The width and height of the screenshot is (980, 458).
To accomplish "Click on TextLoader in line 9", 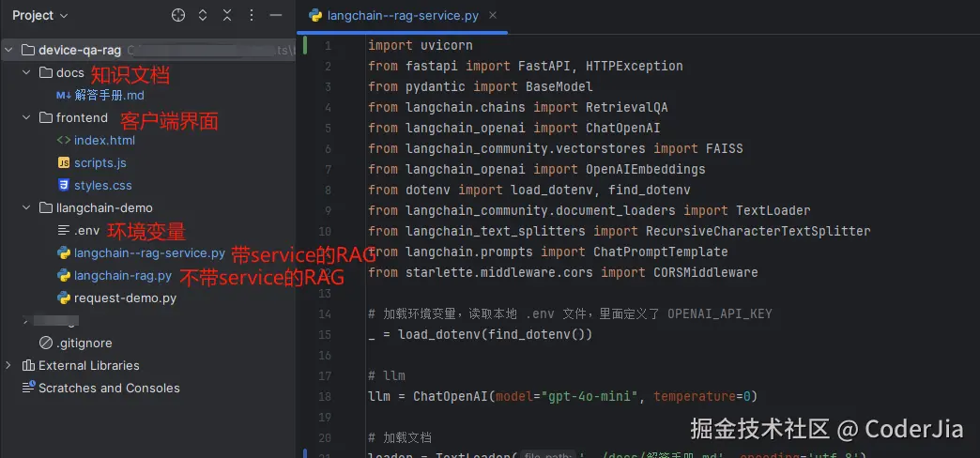I will click(773, 210).
